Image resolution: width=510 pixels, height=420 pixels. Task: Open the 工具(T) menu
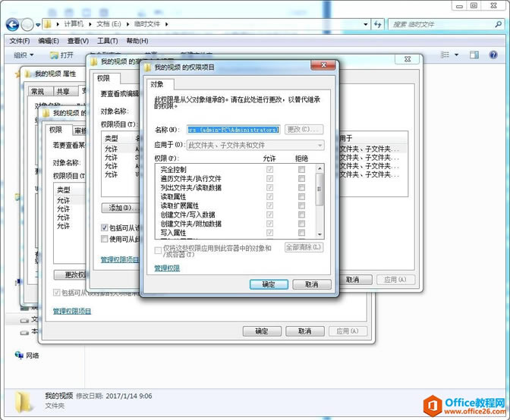[108, 41]
